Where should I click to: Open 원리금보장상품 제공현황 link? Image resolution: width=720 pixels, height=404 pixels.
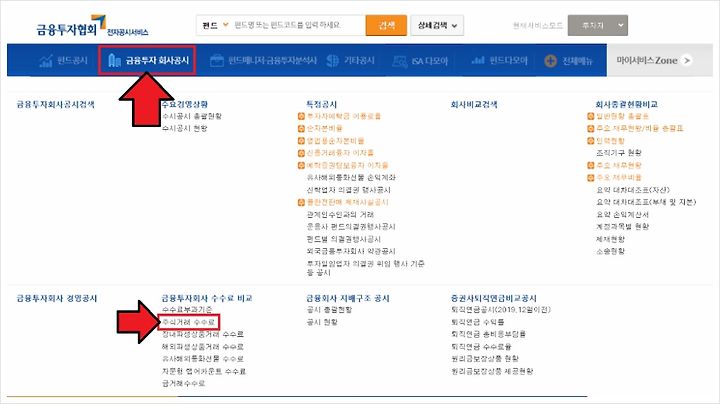click(x=492, y=371)
